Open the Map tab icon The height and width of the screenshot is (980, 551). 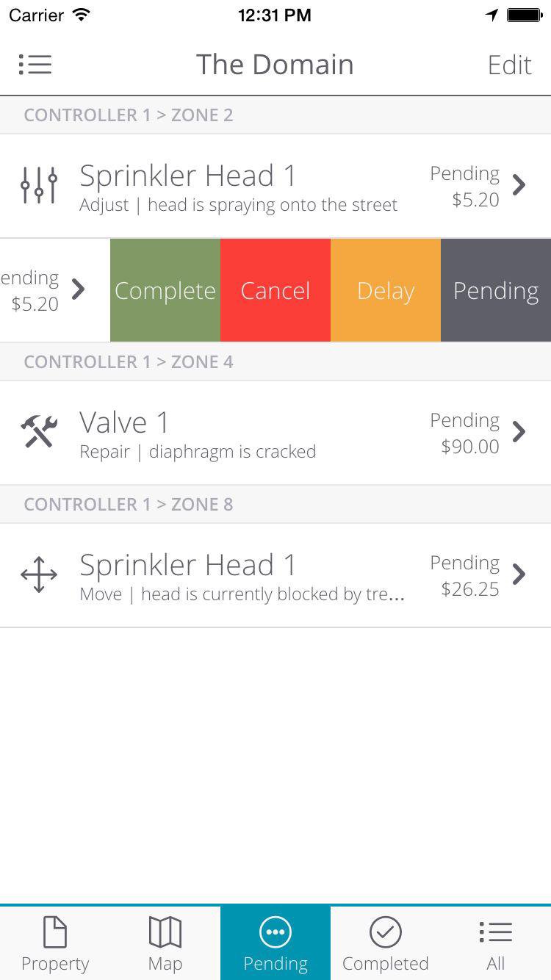165,932
